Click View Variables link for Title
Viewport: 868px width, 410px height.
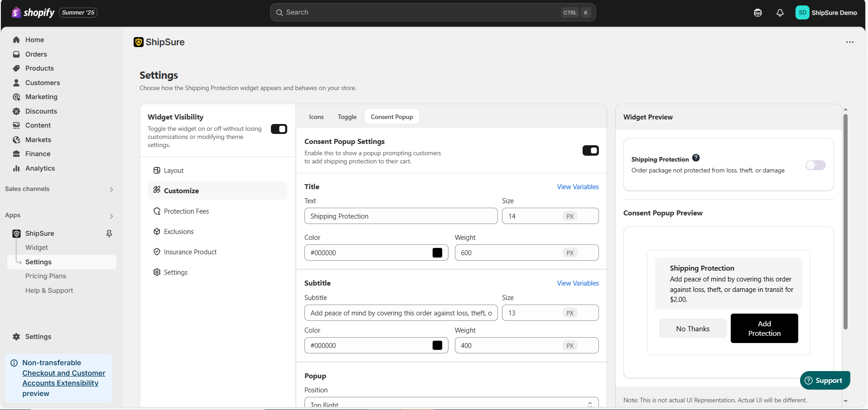(x=578, y=187)
